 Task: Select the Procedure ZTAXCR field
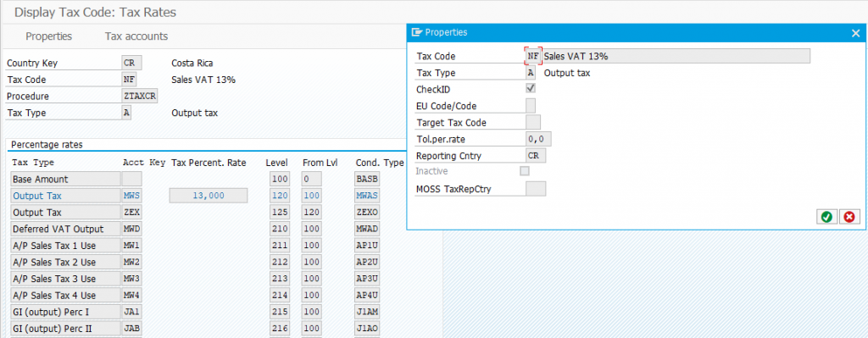click(140, 97)
